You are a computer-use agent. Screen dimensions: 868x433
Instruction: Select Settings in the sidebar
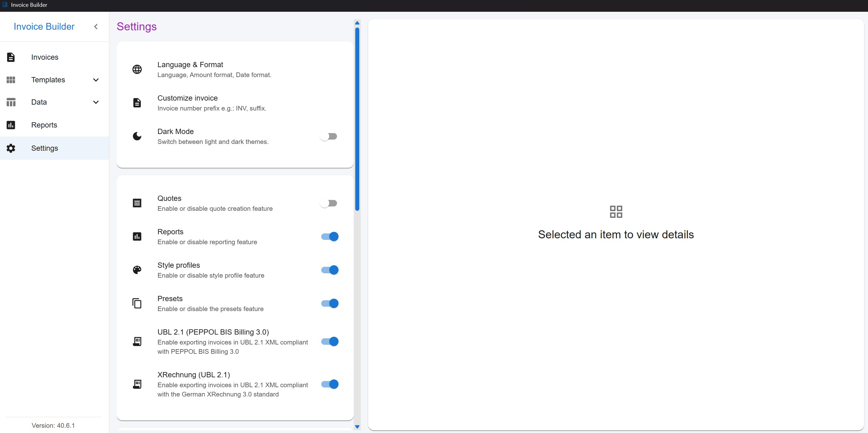[x=54, y=148]
